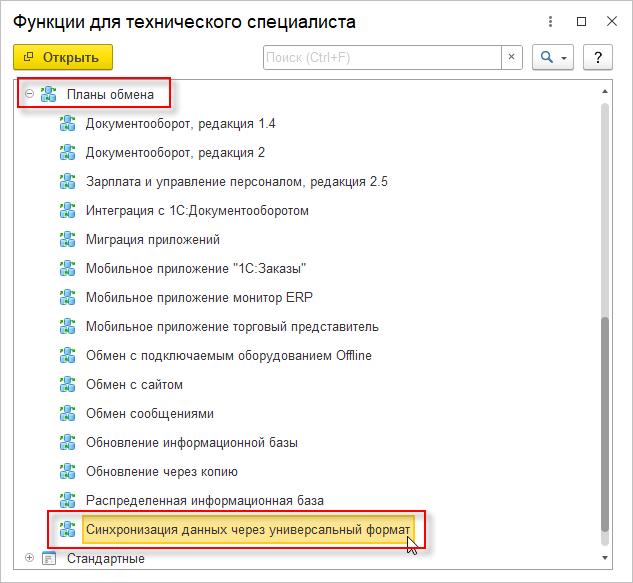Select "Обмен с подключаемым оборудованием Offline"
Viewport: 633px width, 583px height.
click(x=229, y=356)
